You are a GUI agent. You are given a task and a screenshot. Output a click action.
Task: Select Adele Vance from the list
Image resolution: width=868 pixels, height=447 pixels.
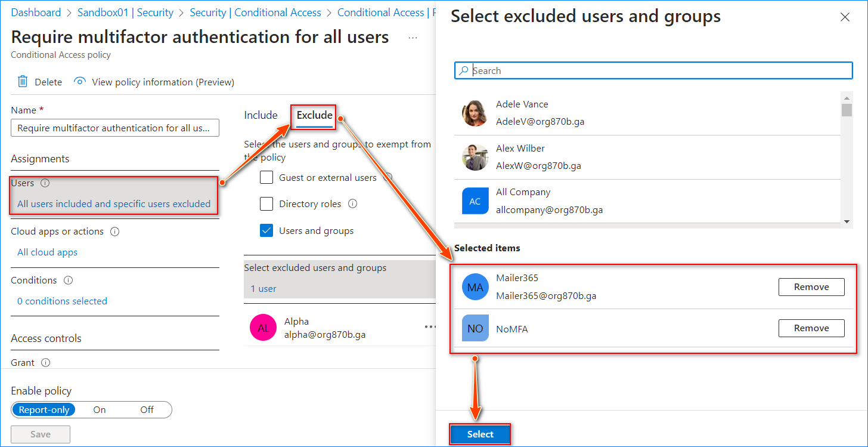[x=647, y=113]
